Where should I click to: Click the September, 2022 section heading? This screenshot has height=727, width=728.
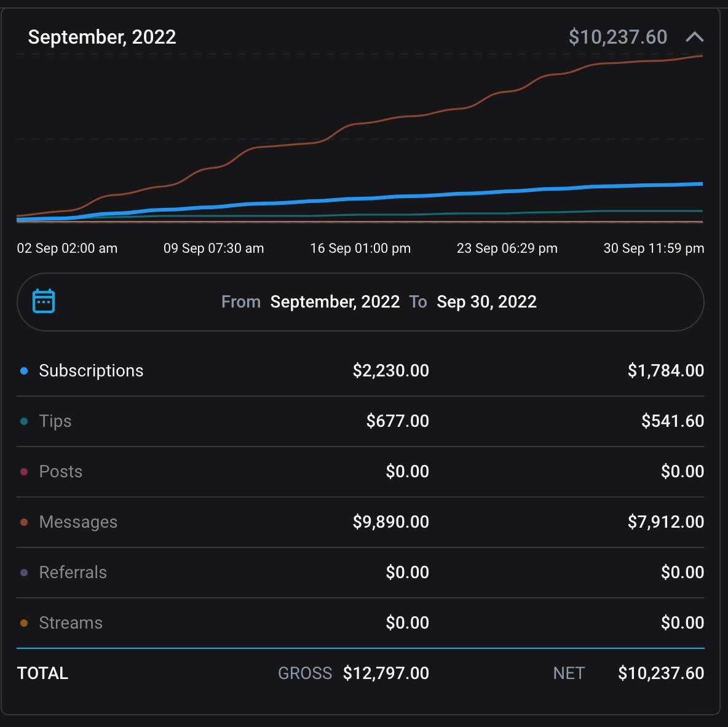tap(102, 37)
